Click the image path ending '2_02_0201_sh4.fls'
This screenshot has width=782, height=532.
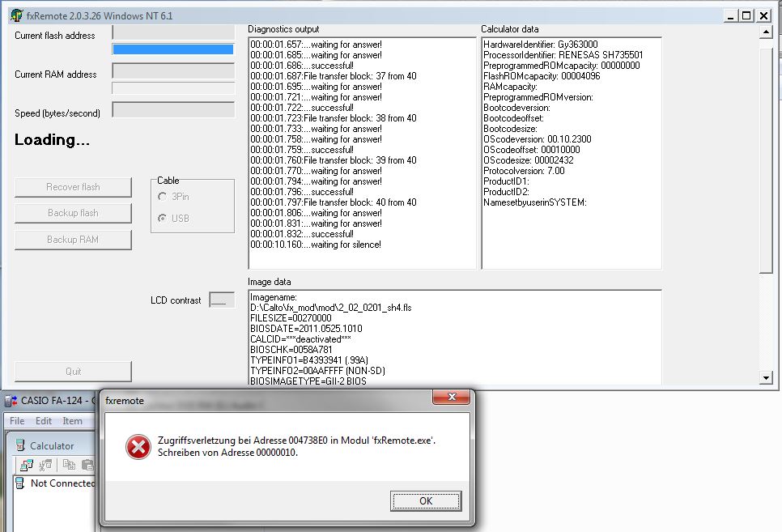(331, 308)
